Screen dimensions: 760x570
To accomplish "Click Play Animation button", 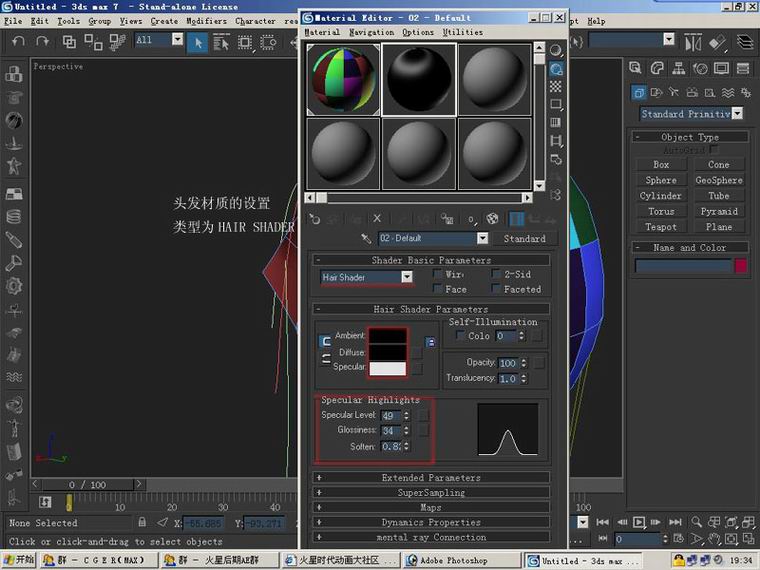I will coord(639,522).
